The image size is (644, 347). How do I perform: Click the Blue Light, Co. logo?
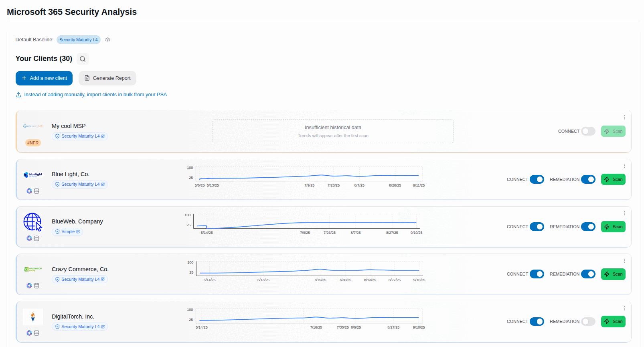(x=33, y=175)
